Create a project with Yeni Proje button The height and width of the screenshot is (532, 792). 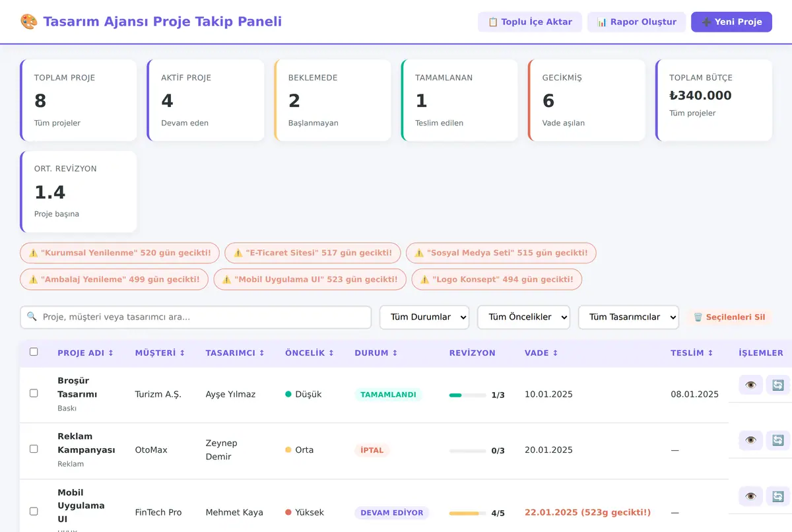[731, 22]
